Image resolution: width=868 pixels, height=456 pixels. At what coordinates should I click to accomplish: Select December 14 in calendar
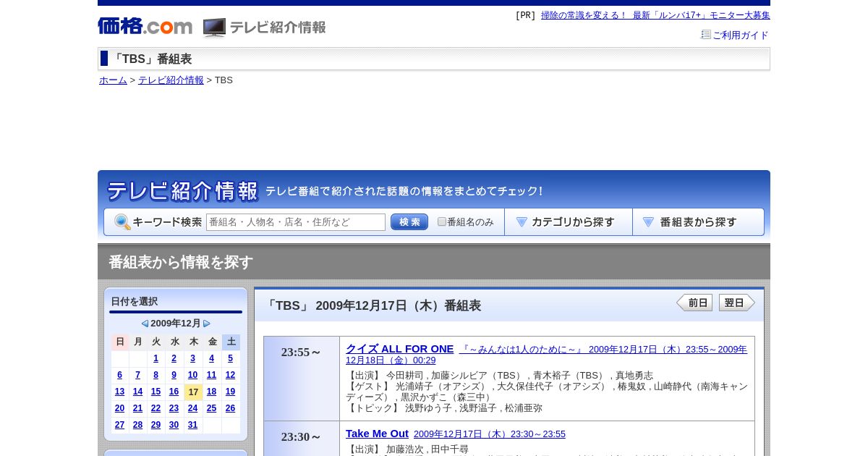click(137, 392)
